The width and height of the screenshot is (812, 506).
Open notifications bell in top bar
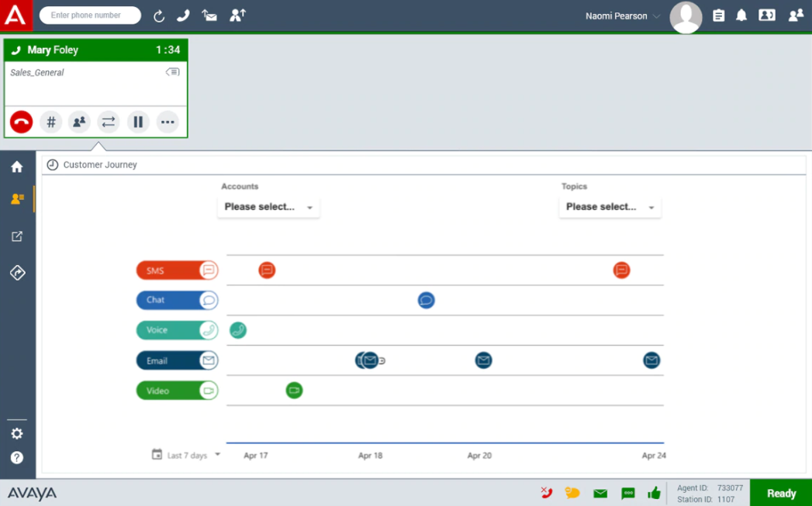741,15
